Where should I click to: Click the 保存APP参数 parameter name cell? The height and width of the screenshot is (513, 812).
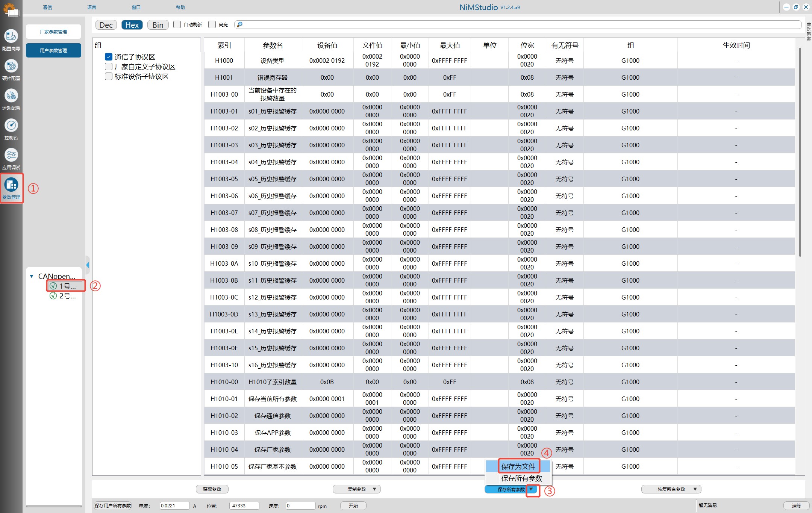[273, 433]
